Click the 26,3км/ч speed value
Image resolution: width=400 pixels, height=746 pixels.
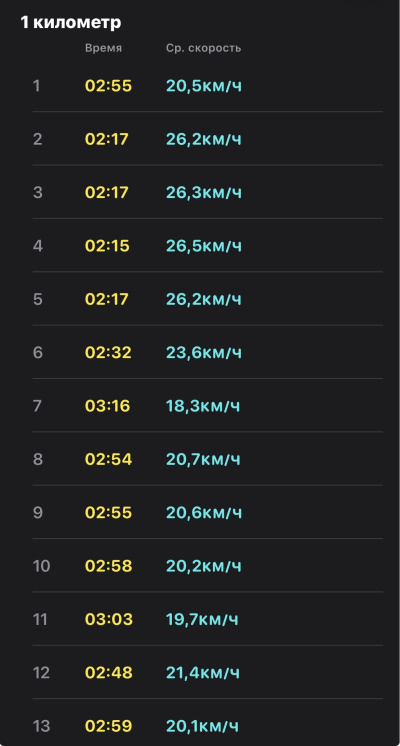pyautogui.click(x=204, y=193)
